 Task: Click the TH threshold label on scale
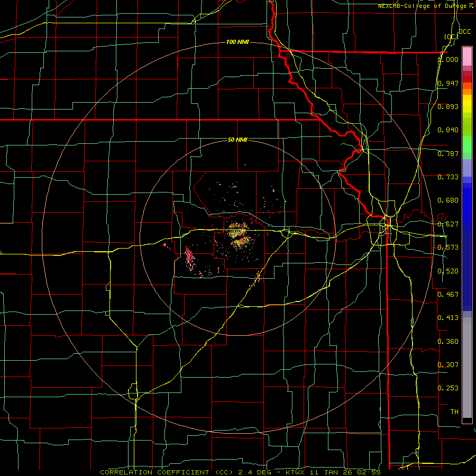tap(454, 412)
